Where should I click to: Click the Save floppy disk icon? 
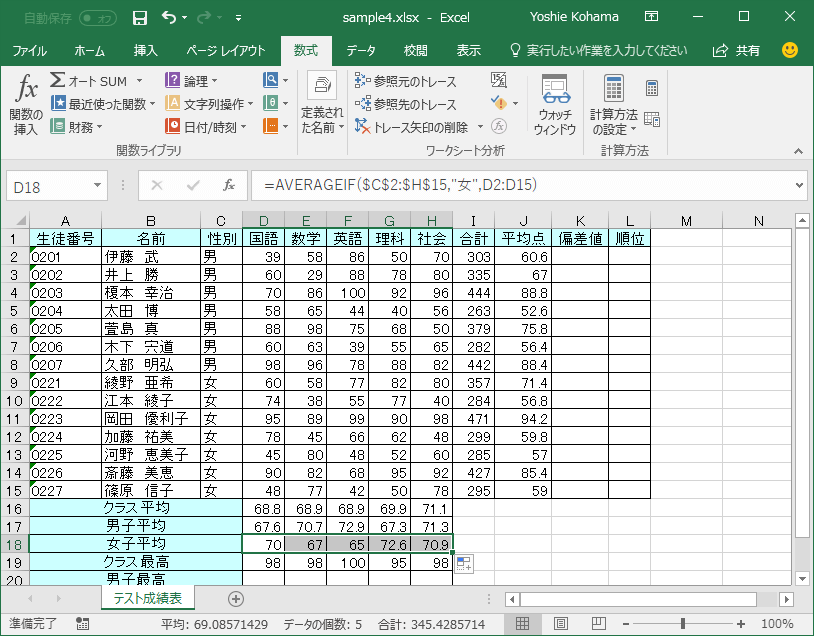tap(140, 18)
